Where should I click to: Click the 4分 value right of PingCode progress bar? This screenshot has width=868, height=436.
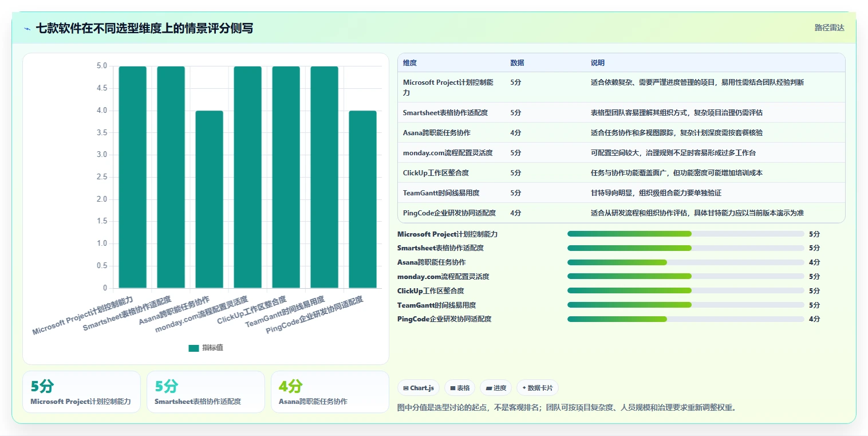[814, 319]
